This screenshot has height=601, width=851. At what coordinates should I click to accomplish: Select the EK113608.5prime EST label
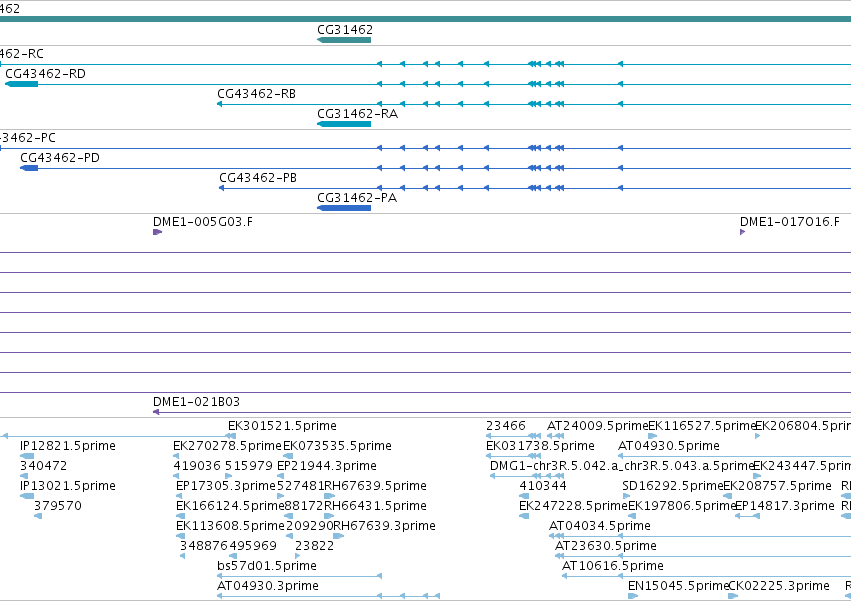coord(230,526)
